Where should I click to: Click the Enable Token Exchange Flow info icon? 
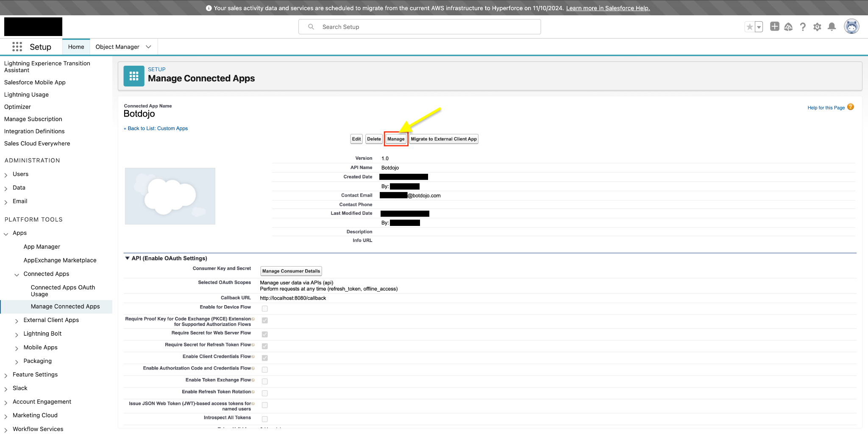(x=253, y=380)
